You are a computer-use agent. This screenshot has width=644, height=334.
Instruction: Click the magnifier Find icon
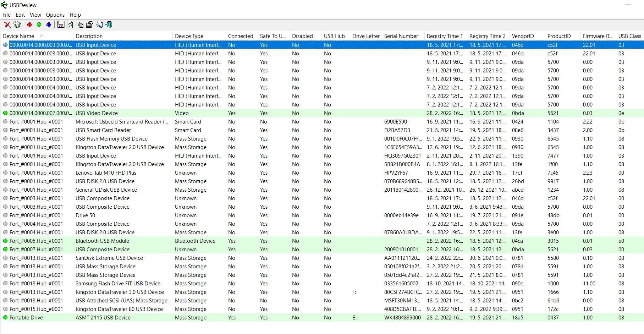[x=99, y=24]
